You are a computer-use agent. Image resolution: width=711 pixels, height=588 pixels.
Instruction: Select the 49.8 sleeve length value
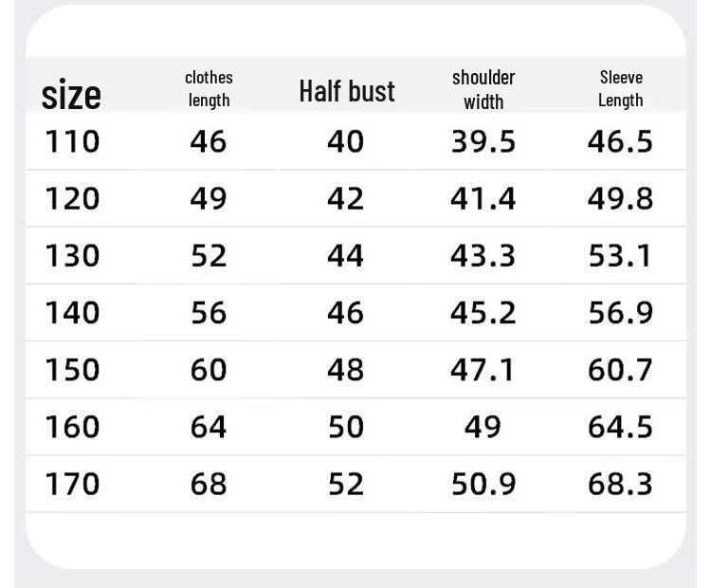click(x=620, y=199)
